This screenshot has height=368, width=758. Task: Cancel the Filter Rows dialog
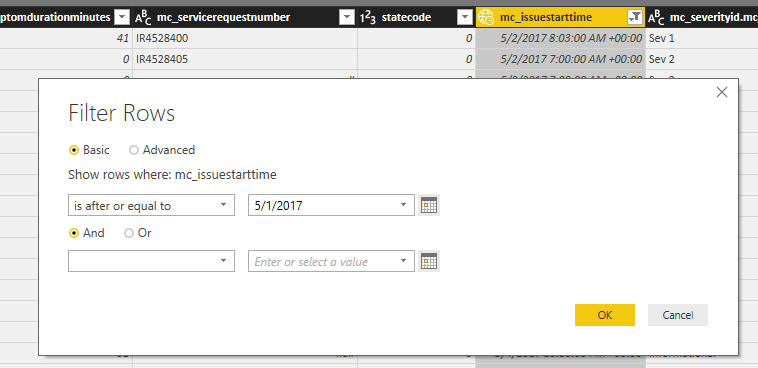(678, 315)
